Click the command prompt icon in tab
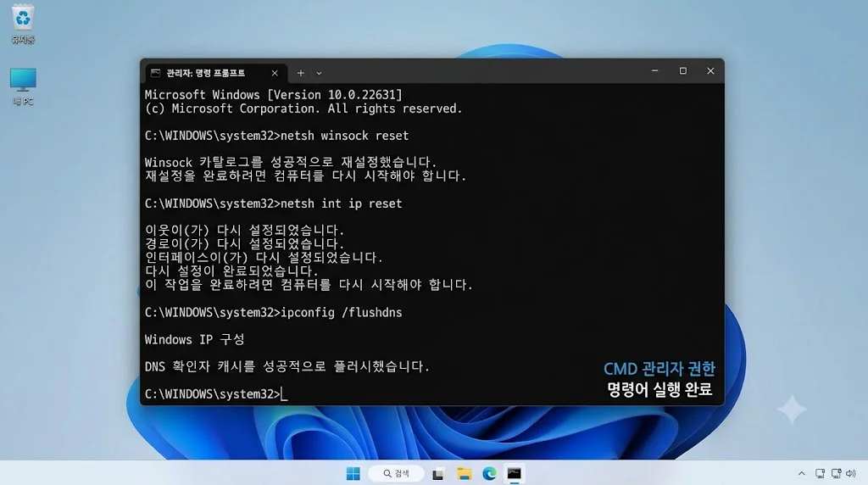Viewport: 868px width, 485px height. click(156, 73)
